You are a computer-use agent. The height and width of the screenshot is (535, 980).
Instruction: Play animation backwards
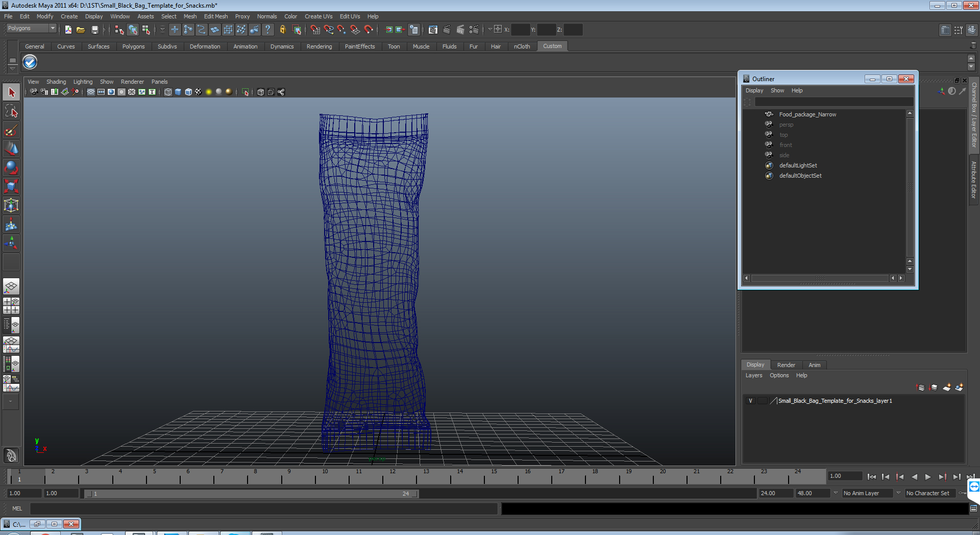pos(914,477)
